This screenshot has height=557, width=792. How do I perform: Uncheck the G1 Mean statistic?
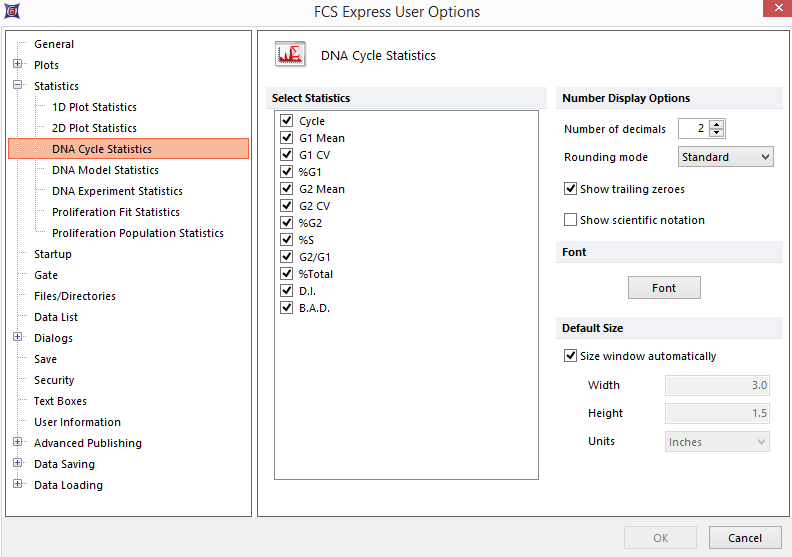point(287,138)
